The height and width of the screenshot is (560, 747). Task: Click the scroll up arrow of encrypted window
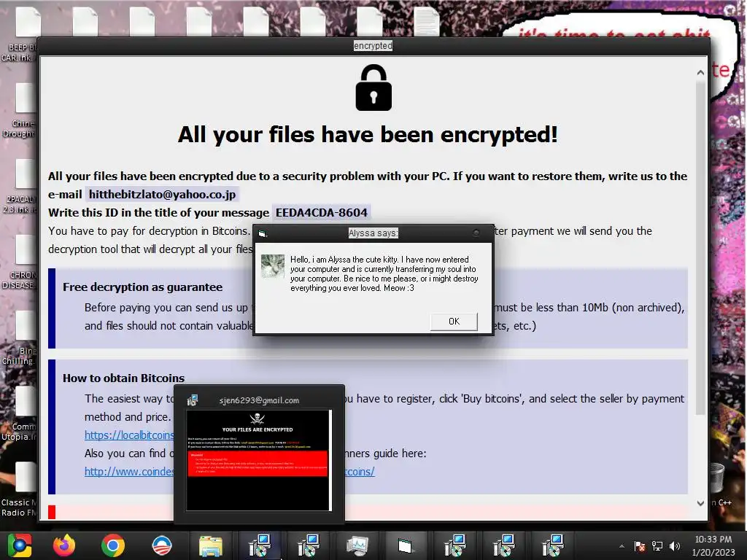pyautogui.click(x=700, y=72)
